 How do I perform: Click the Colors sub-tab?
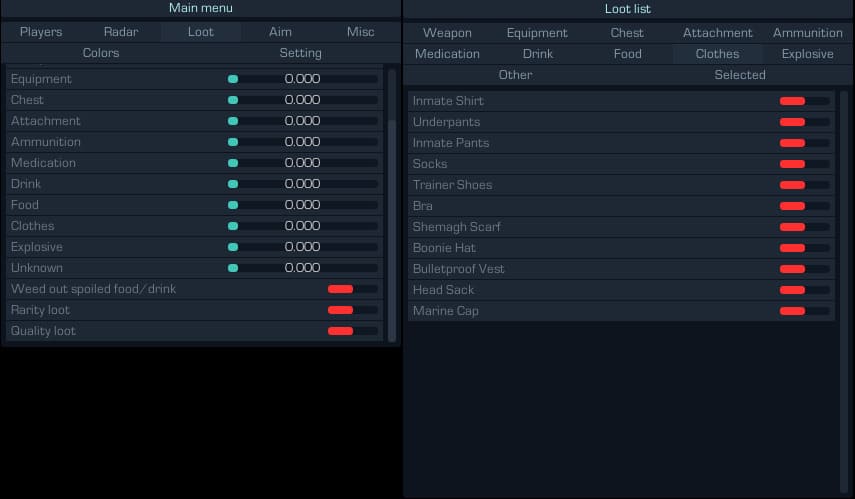pos(101,53)
